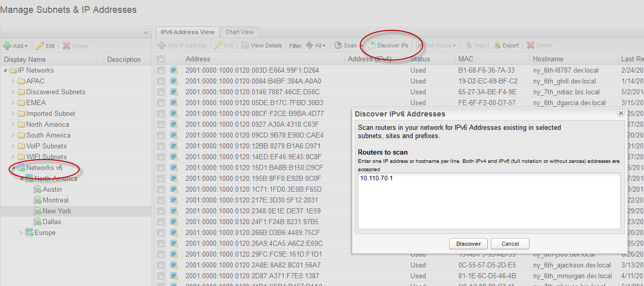Select the Networks v6 node

click(x=44, y=167)
